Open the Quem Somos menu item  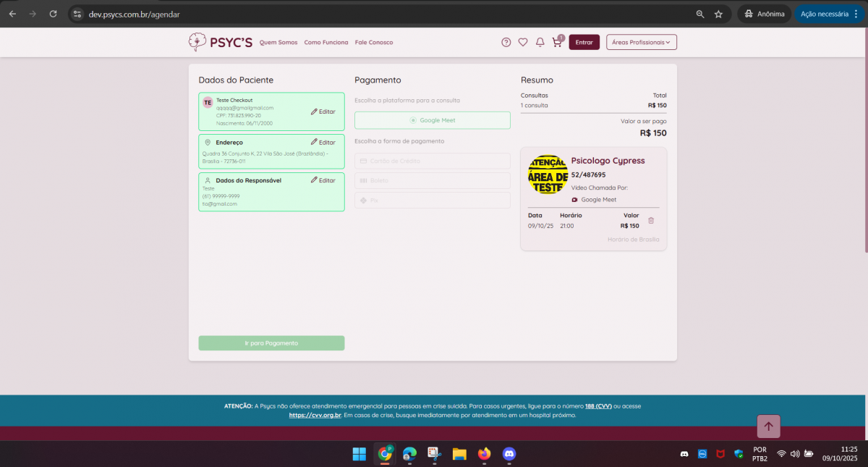coord(278,42)
